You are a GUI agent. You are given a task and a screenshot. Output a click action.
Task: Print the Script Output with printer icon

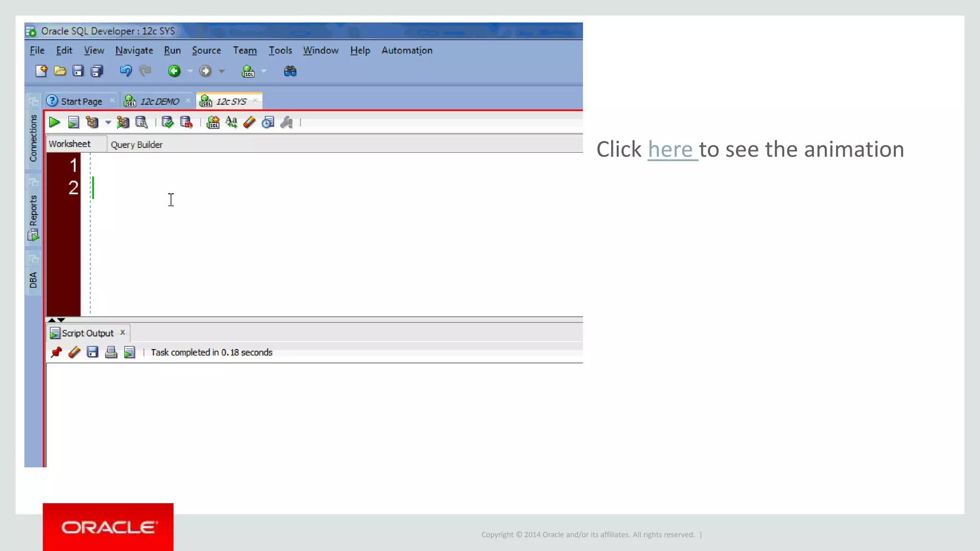click(x=111, y=353)
